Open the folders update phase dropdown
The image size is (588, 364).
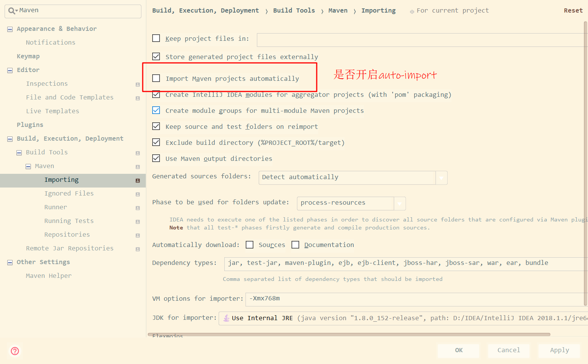[400, 203]
